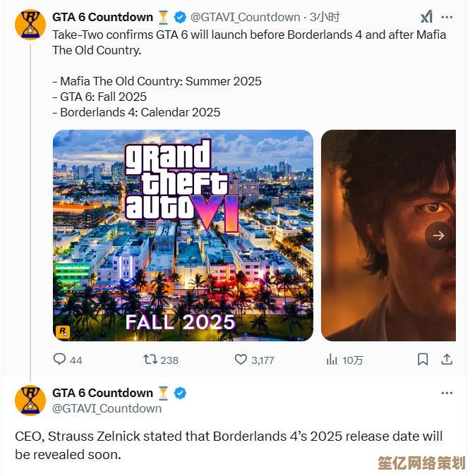Like the tweet with 3,177 likes
This screenshot has height=476, width=470.
pos(241,360)
